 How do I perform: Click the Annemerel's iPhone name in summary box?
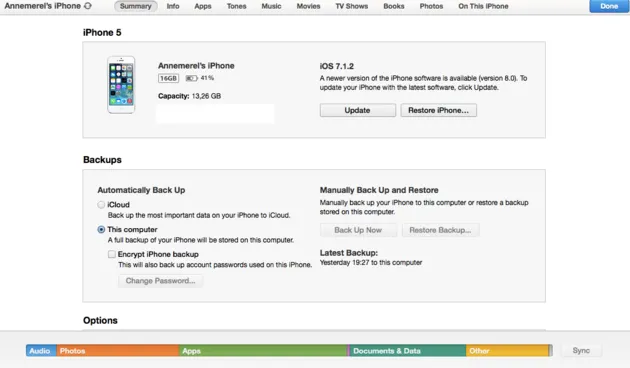(196, 65)
